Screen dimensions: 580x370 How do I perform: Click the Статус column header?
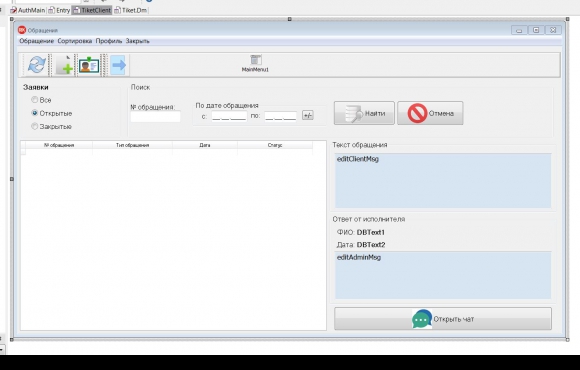point(275,145)
